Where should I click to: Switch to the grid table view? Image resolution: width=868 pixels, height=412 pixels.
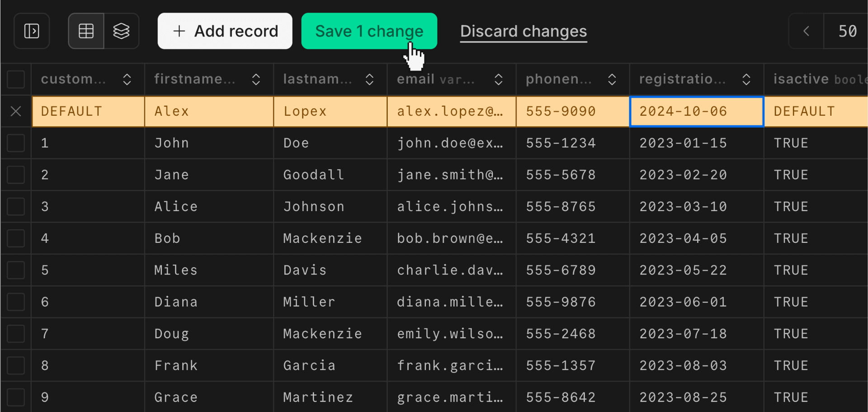(x=86, y=31)
